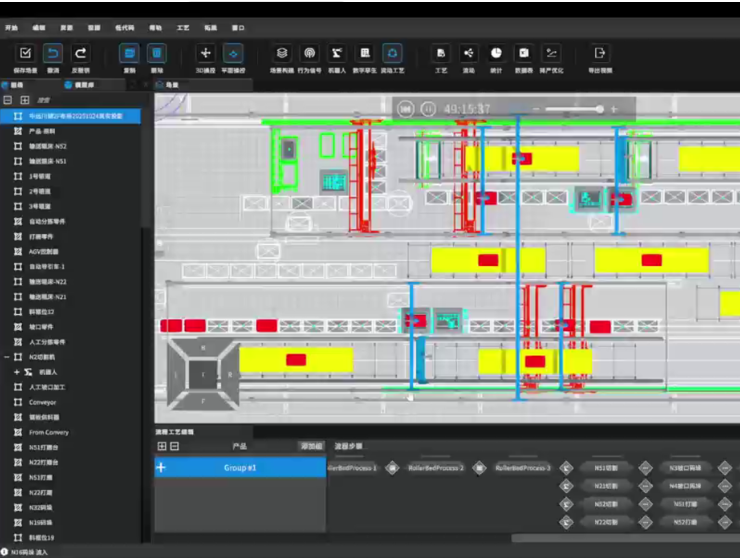Viewport: 740px width, 560px height.
Task: Decrease simulation speed with minus button
Action: 536,109
